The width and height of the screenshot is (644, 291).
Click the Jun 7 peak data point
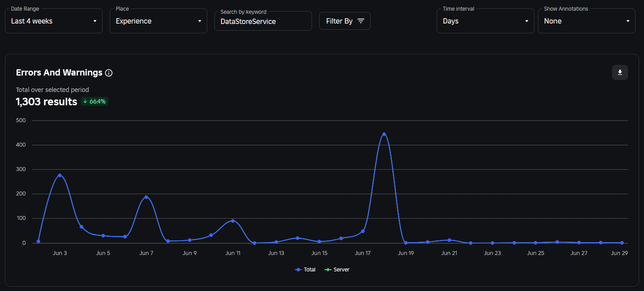point(146,197)
